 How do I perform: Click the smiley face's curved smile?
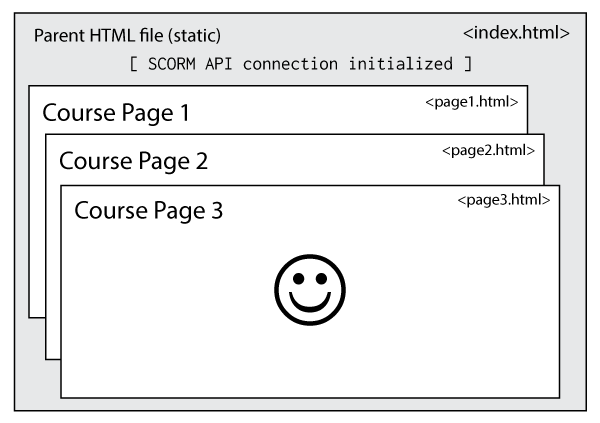(309, 304)
